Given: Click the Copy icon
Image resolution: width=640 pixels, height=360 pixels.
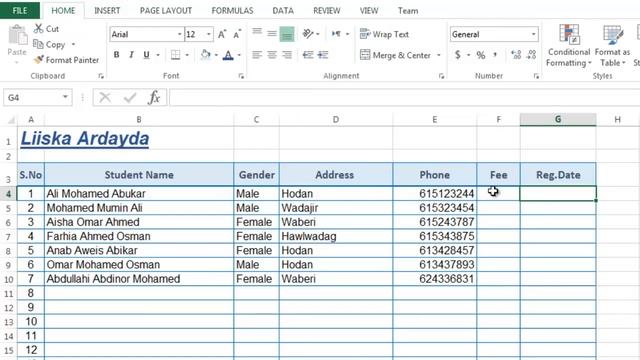Looking at the screenshot, I should (x=38, y=44).
